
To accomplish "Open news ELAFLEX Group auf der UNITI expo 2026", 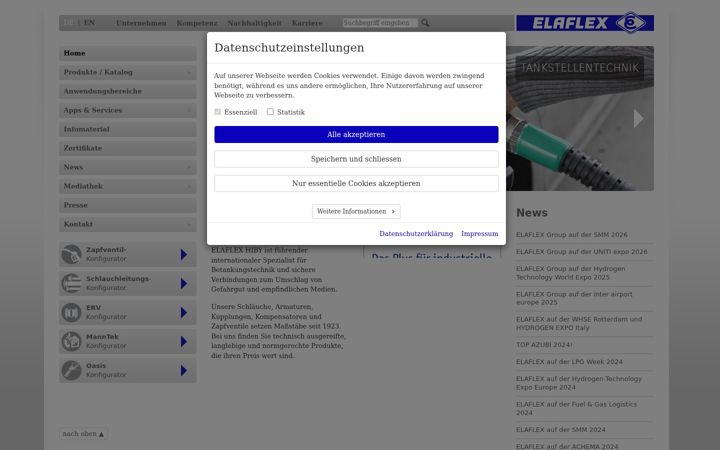I will click(581, 252).
